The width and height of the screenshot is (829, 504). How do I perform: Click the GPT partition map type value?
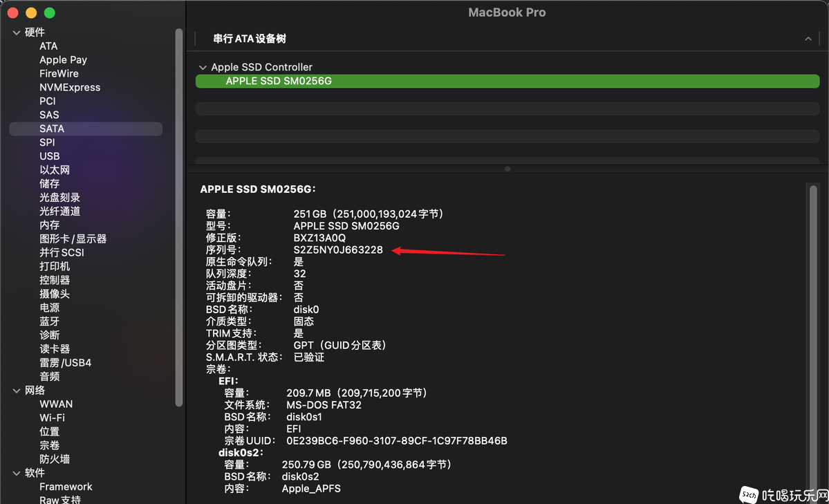[x=340, y=346]
